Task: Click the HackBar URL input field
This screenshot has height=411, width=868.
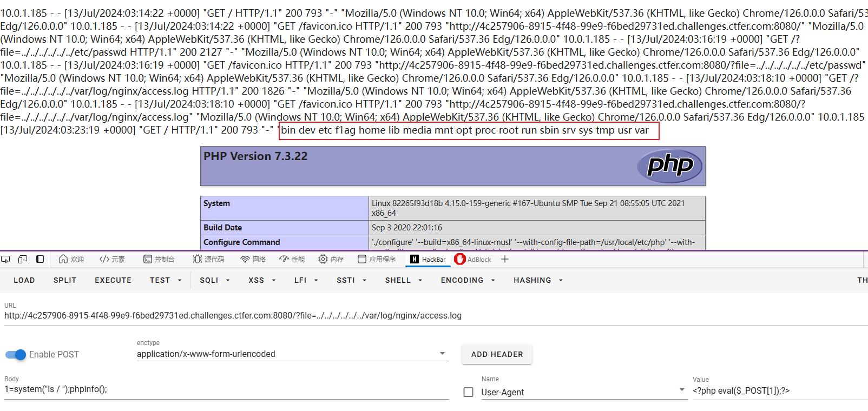Action: (x=436, y=316)
